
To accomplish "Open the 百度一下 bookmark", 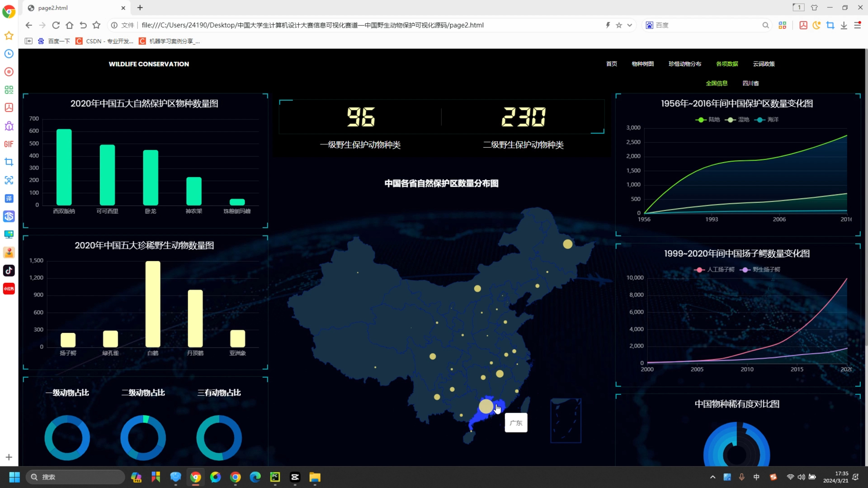I will coord(54,41).
